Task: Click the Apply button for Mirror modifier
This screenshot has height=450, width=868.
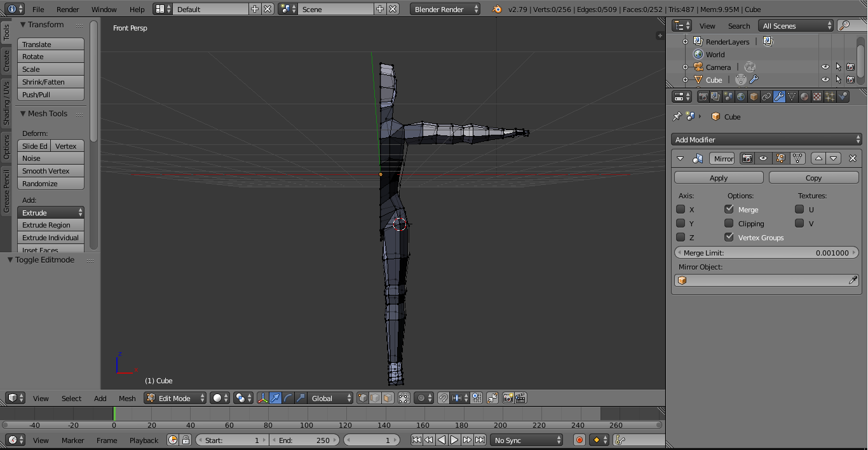Action: [x=718, y=178]
